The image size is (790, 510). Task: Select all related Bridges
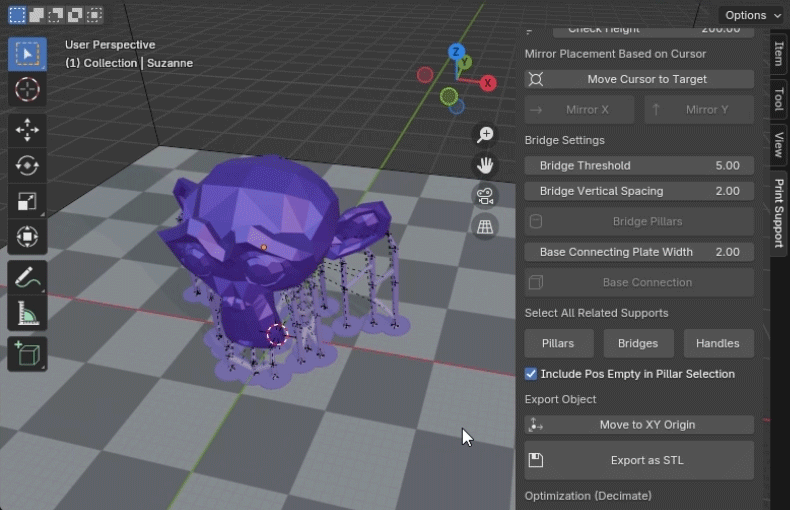[x=638, y=343]
